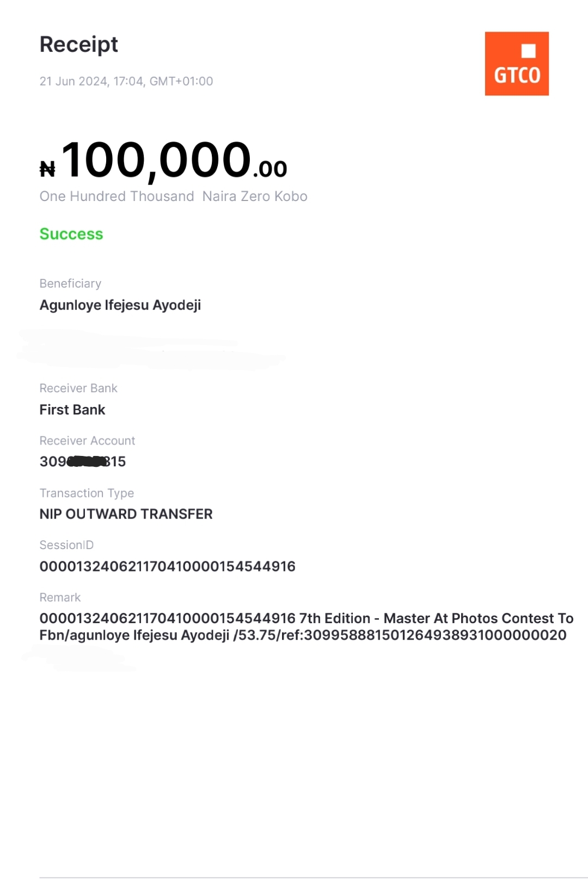The width and height of the screenshot is (588, 889).
Task: Select the First Bank value
Action: [x=72, y=410]
